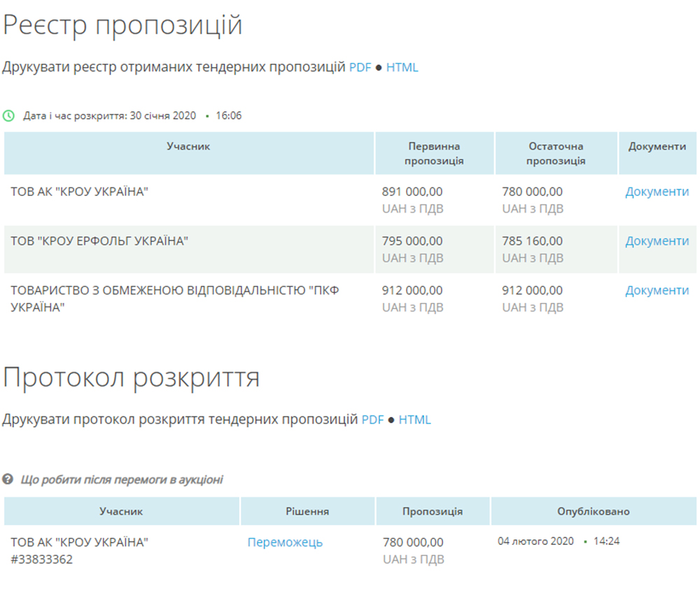The image size is (700, 589).
Task: Click the question mark help icon
Action: pyautogui.click(x=8, y=480)
